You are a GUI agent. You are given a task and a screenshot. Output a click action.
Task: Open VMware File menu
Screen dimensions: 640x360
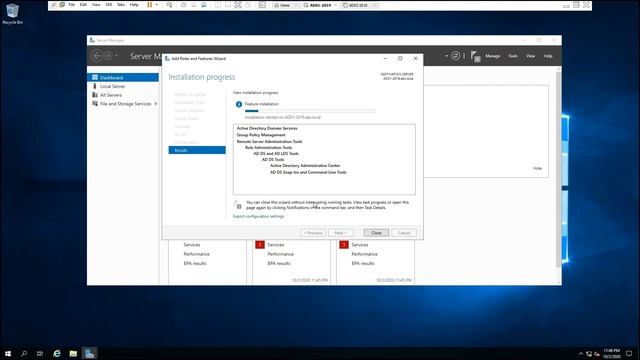(x=71, y=5)
